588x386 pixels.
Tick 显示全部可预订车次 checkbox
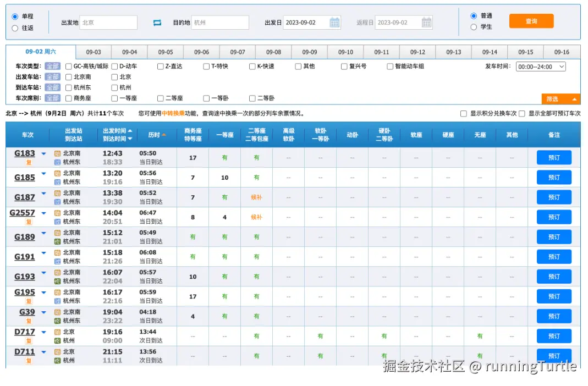(521, 114)
